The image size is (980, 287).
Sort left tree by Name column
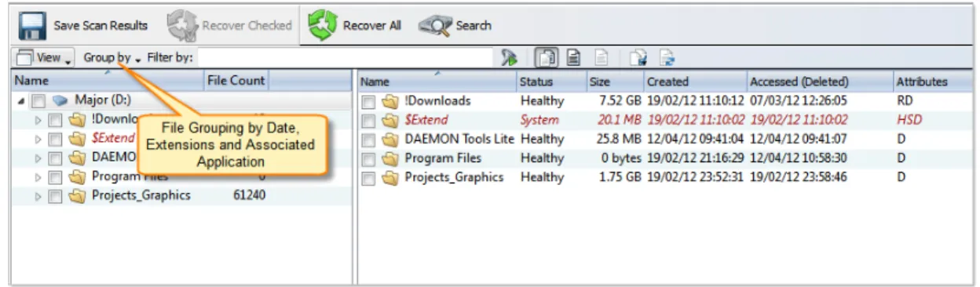[x=107, y=80]
